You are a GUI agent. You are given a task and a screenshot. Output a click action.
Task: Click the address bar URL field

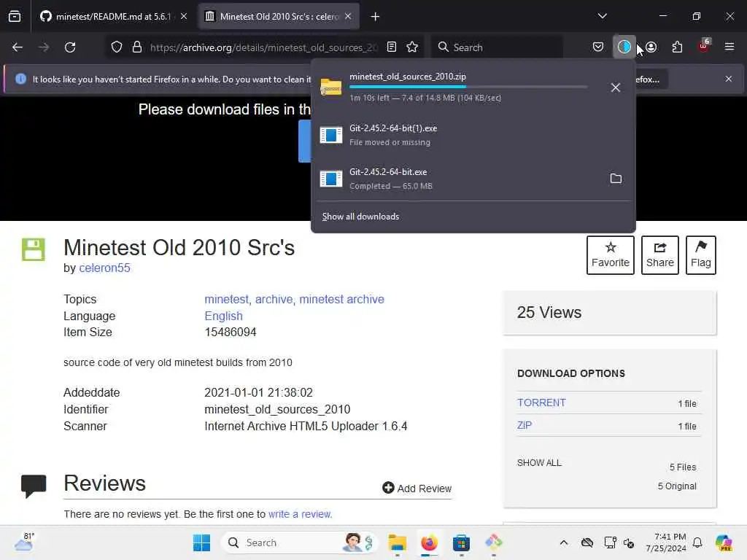click(264, 47)
